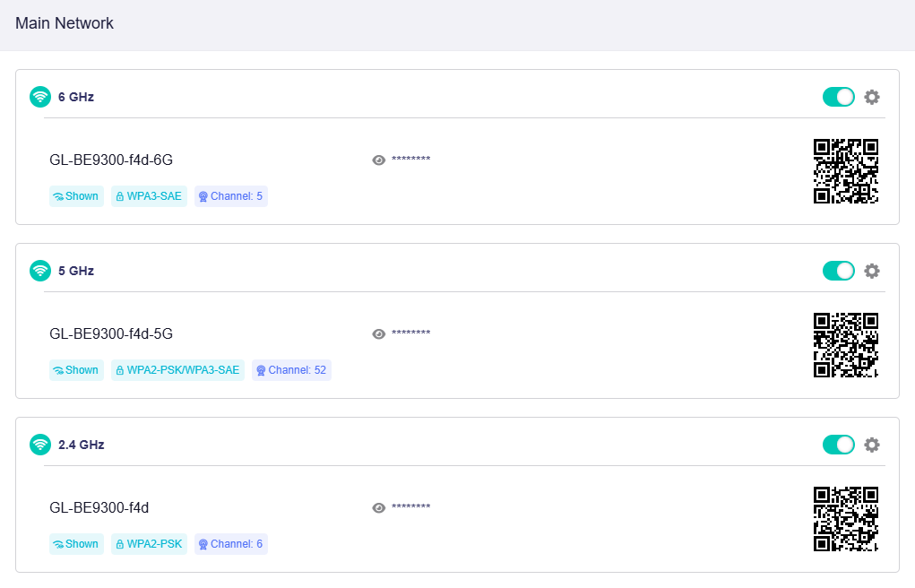Turn off the 5 GHz network switch
This screenshot has height=588, width=915.
pyautogui.click(x=839, y=271)
